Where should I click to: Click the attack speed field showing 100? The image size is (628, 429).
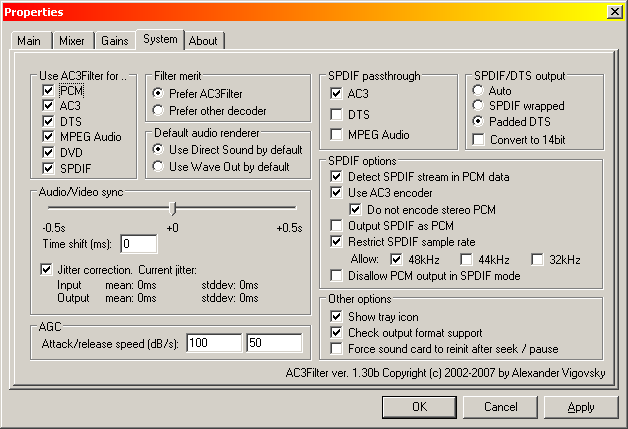214,343
